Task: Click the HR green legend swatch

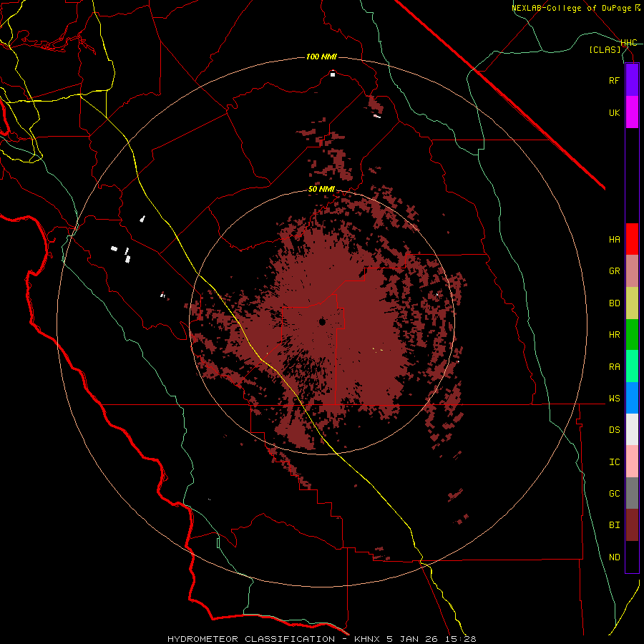Action: pyautogui.click(x=632, y=335)
